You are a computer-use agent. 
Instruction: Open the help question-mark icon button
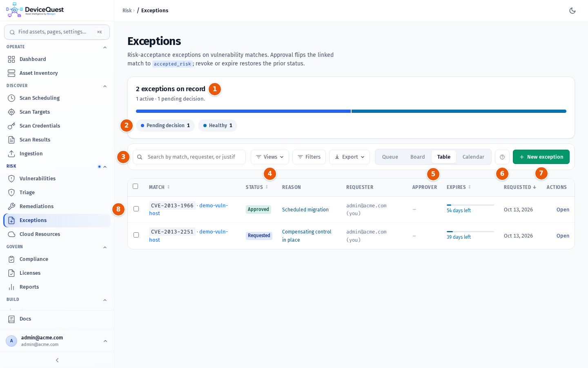tap(502, 157)
